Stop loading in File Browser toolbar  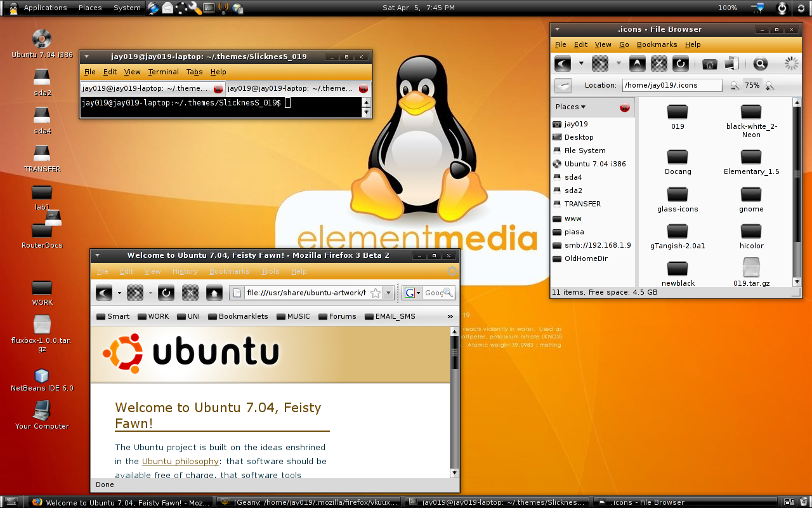(x=659, y=63)
